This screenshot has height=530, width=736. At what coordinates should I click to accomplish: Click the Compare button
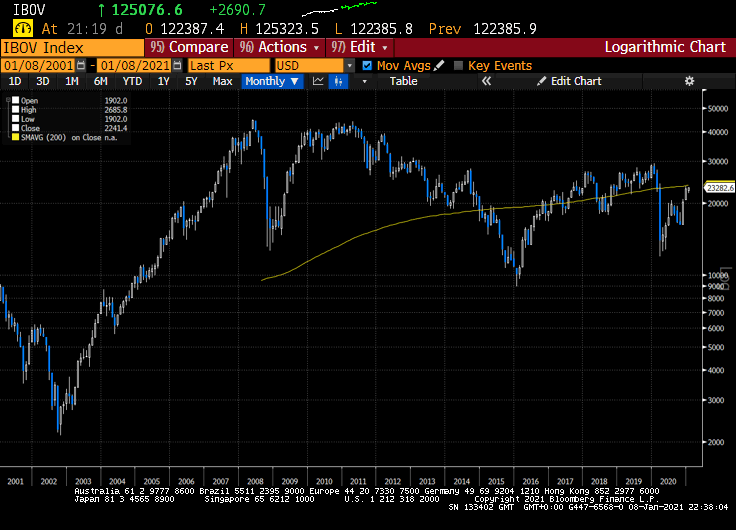tap(189, 47)
